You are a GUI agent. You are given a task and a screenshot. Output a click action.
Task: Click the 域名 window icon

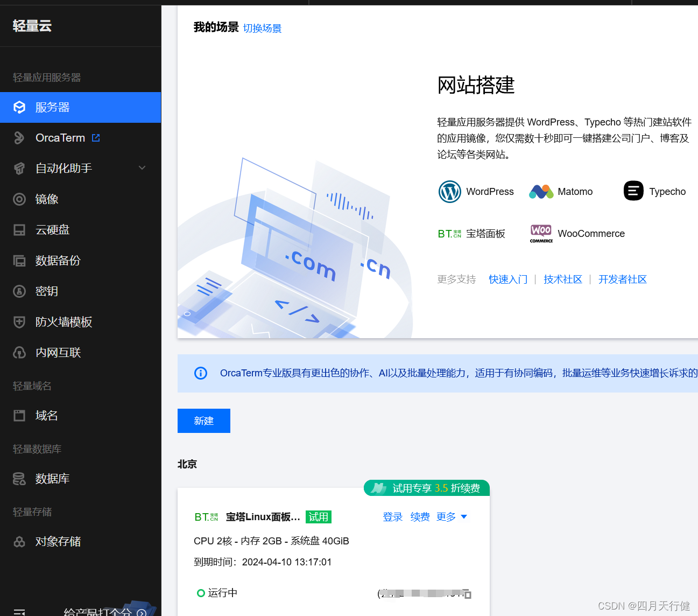pyautogui.click(x=19, y=416)
